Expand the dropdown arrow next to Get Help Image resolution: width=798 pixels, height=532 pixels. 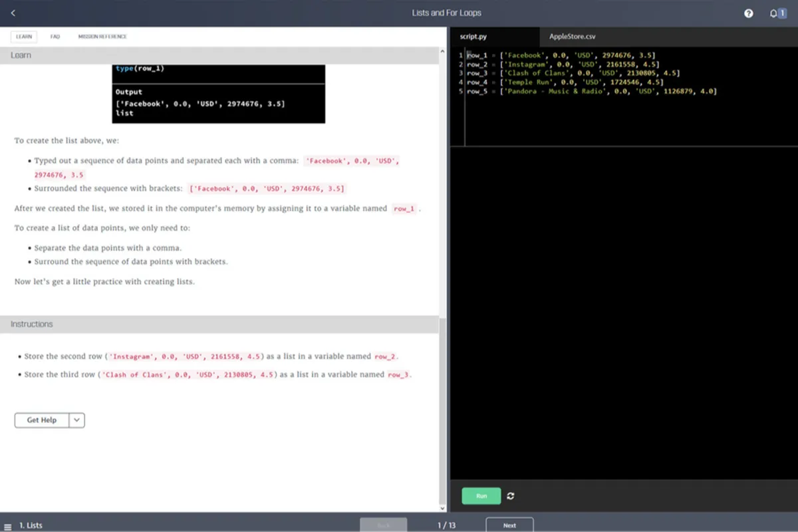(76, 420)
